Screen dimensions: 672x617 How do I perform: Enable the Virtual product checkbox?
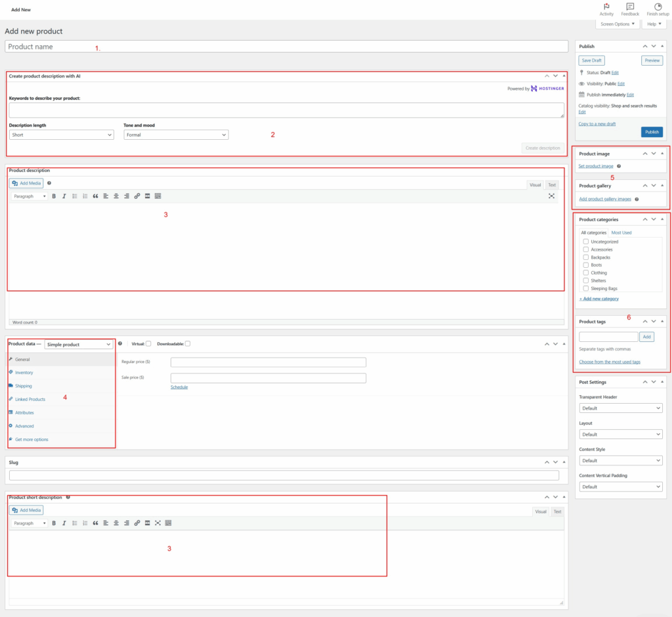[148, 343]
